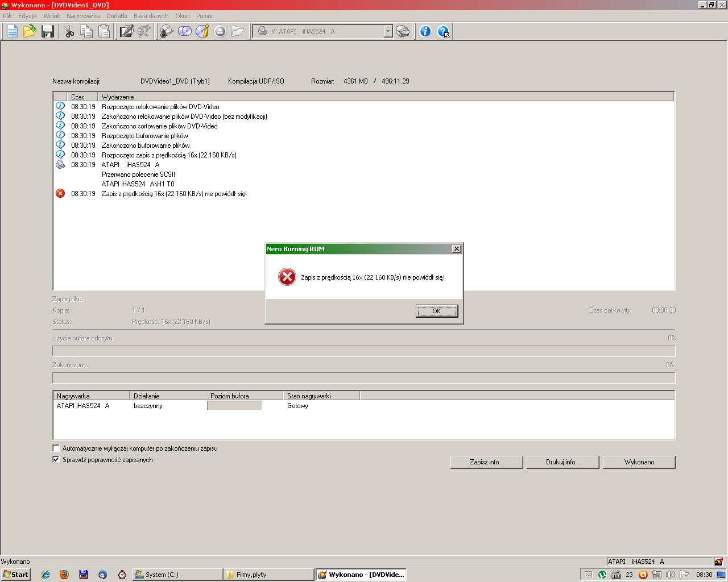Click the blue info icon in toolbar

pos(425,31)
